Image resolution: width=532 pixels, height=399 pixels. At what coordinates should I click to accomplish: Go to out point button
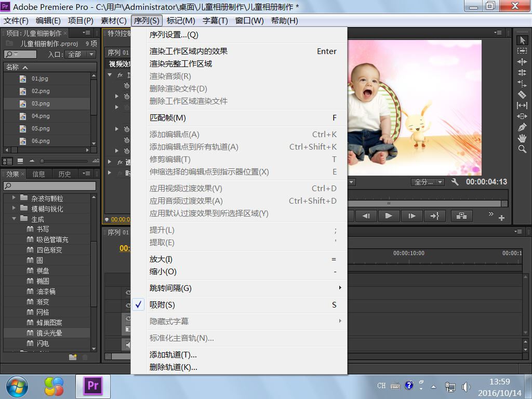click(x=435, y=216)
